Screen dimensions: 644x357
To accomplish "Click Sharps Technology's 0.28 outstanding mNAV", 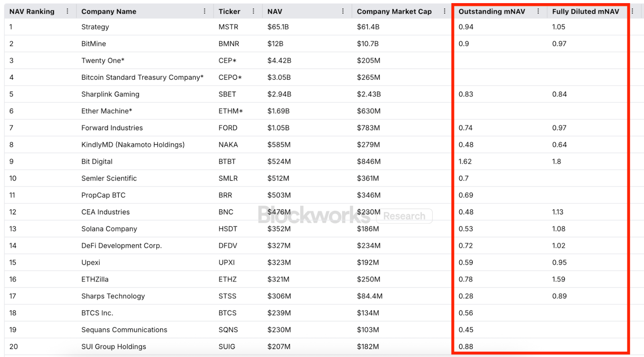I will coord(466,296).
